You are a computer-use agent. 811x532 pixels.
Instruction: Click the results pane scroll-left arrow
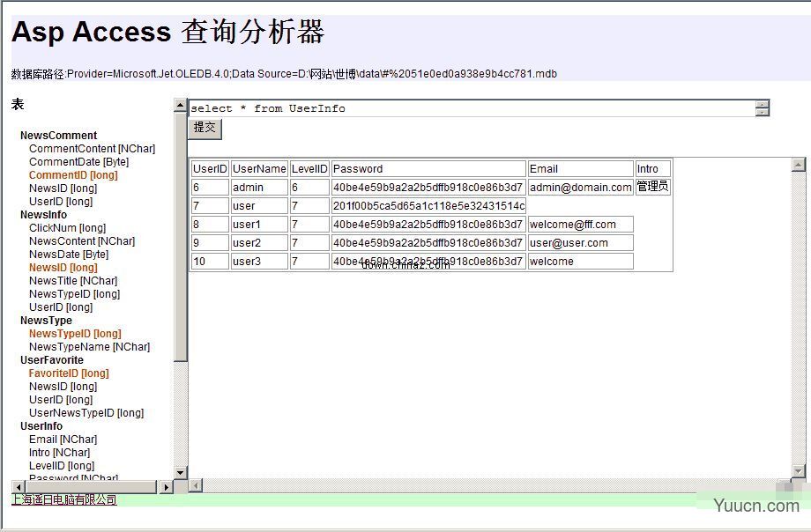196,485
